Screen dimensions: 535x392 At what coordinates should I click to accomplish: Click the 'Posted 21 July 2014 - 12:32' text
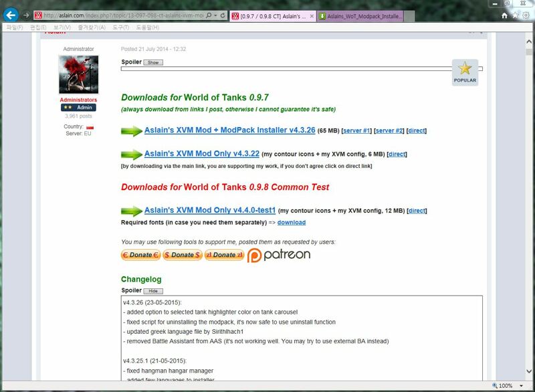coord(154,49)
